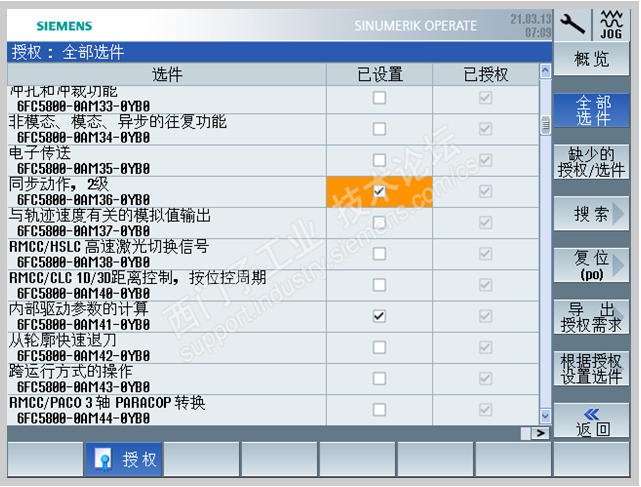Click the 选件 column header

point(167,74)
